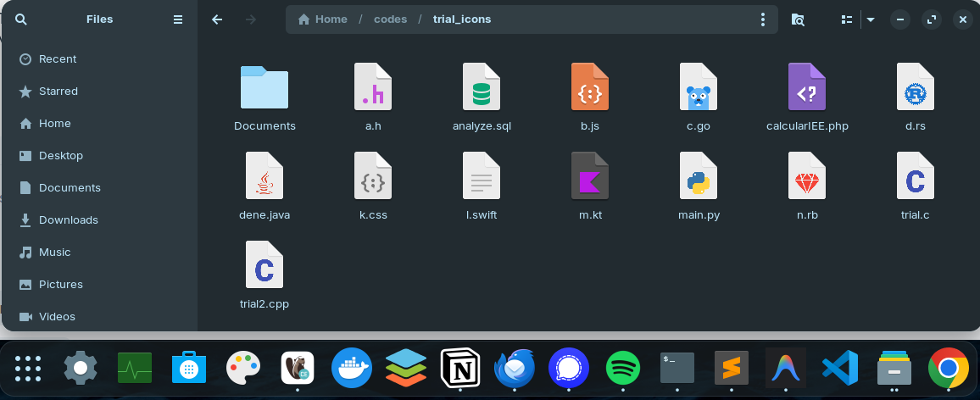Expand the view options dropdown arrow
The image size is (980, 400).
point(871,19)
